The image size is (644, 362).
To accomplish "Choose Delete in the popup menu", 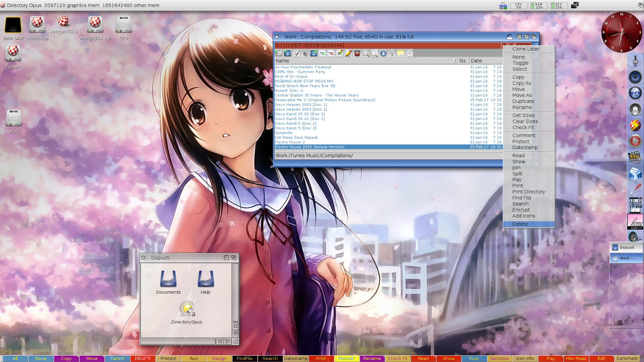I will [528, 224].
